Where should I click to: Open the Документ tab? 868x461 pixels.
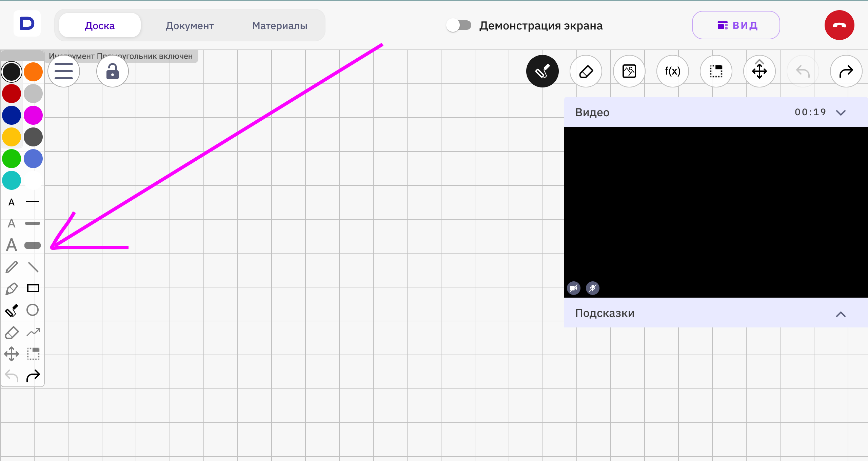[x=190, y=25]
